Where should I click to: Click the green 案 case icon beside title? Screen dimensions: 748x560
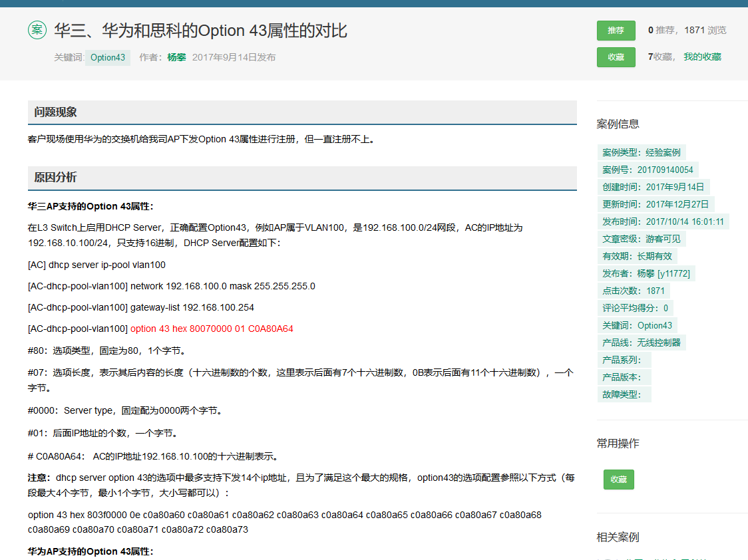[x=37, y=30]
